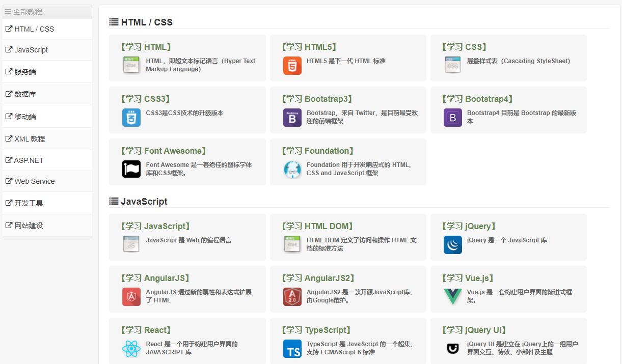Click external-link icon next to 服务端
This screenshot has height=364, width=622.
click(x=9, y=72)
